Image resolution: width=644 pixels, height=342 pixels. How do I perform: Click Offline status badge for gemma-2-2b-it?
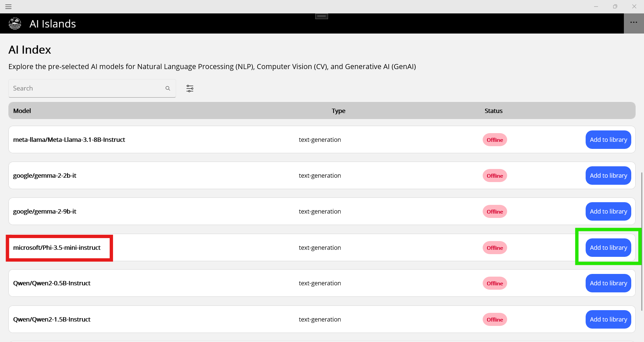[495, 176]
